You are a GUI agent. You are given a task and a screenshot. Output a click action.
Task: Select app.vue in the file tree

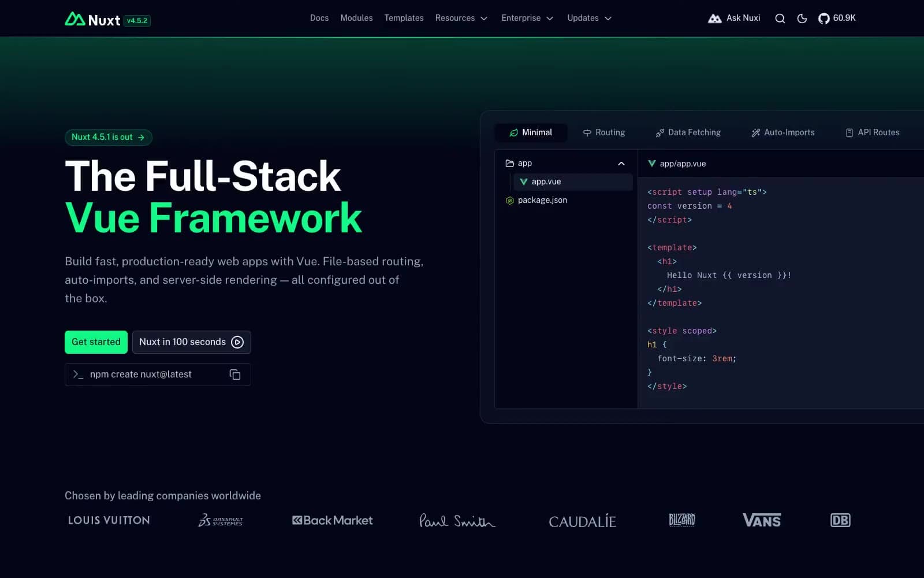click(573, 181)
